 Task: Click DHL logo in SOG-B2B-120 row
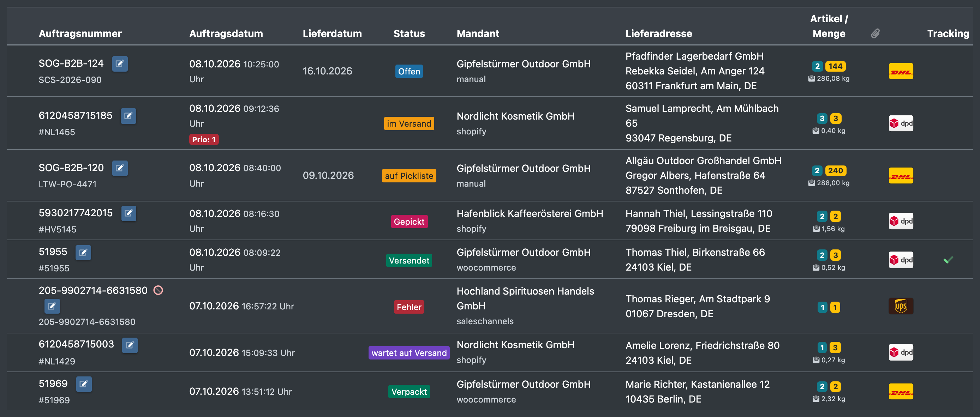901,176
